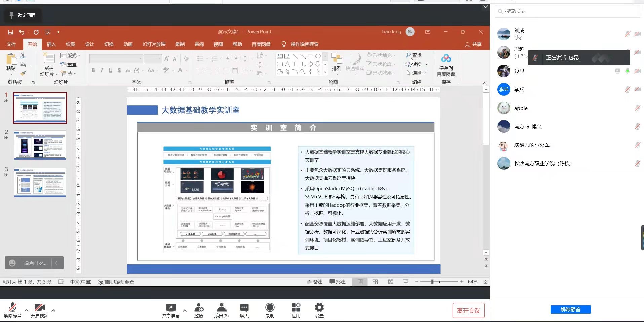This screenshot has height=322, width=644.
Task: Open the Design ribbon tab
Action: tap(89, 44)
